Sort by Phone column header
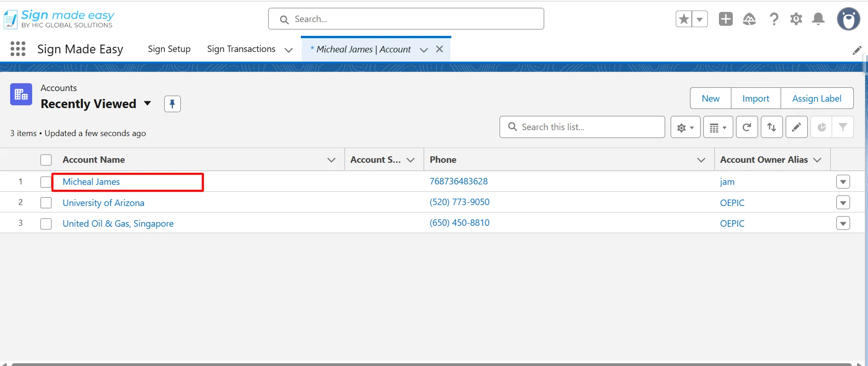 point(443,160)
